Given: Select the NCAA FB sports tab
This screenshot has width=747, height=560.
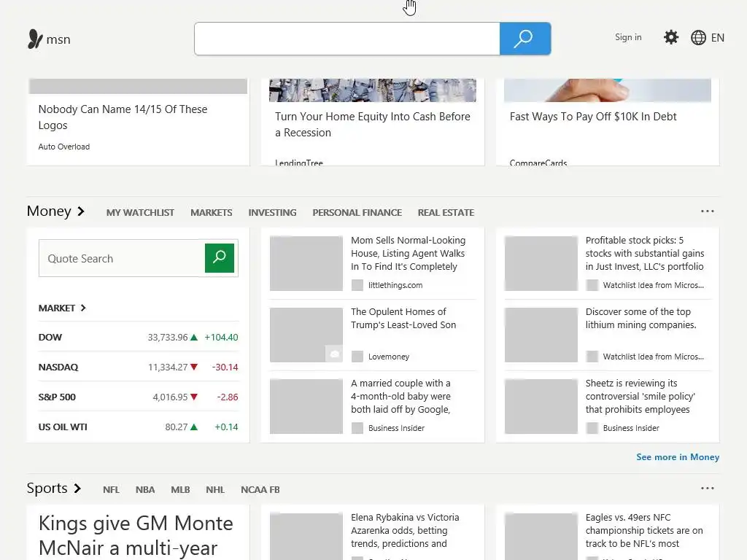Looking at the screenshot, I should pos(260,489).
